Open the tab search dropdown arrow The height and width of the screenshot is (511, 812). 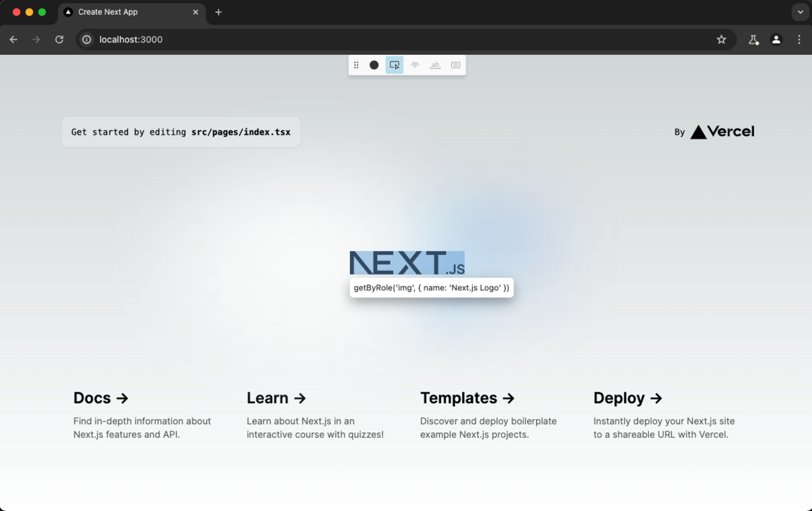pyautogui.click(x=799, y=12)
